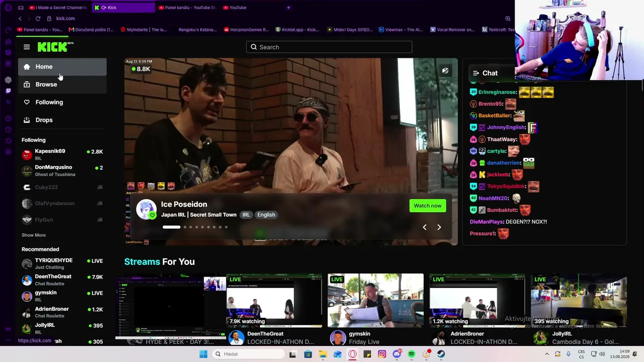
Task: Open offline channel OlafVyndanson
Action: click(62, 203)
